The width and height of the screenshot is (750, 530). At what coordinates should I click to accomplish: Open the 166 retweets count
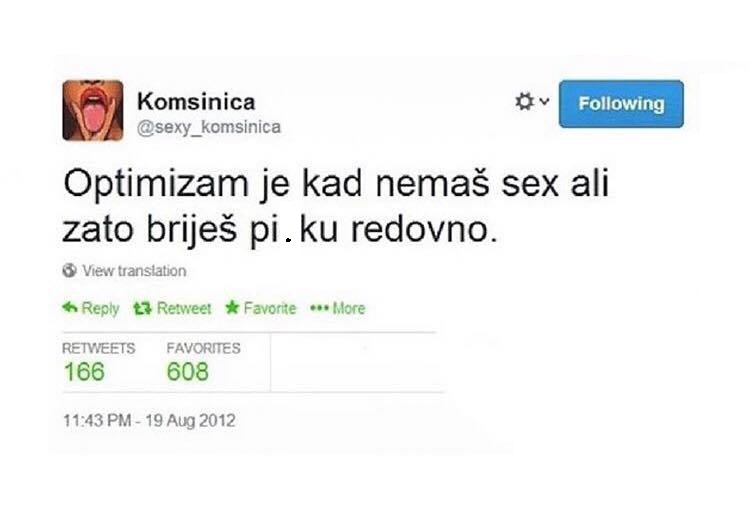(84, 372)
